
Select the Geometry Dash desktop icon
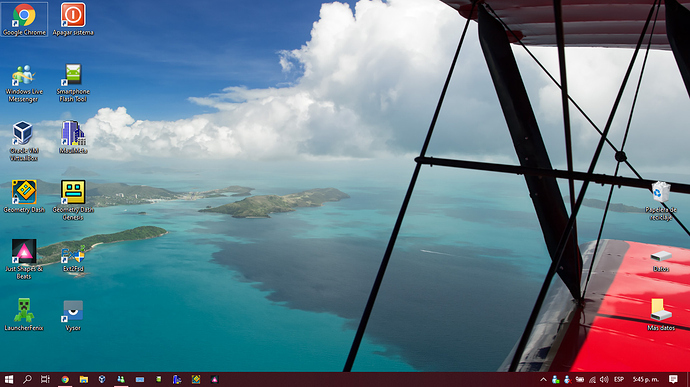pyautogui.click(x=24, y=197)
